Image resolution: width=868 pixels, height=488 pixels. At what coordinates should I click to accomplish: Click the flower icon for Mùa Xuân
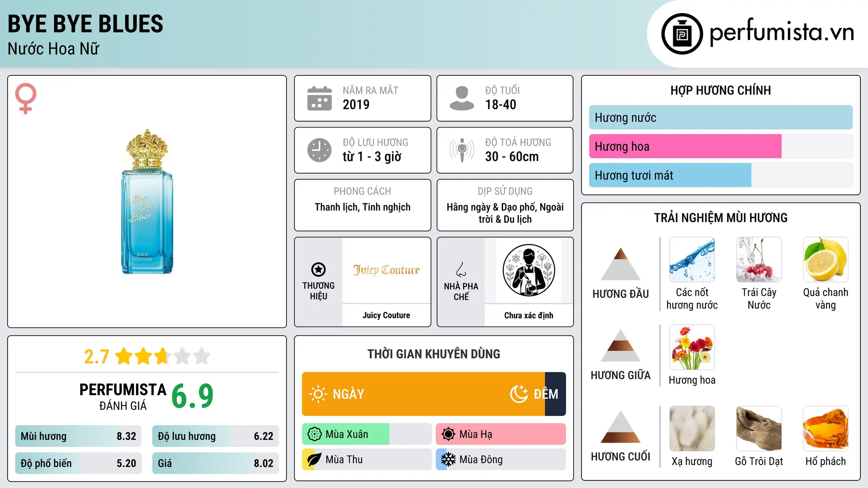click(314, 434)
